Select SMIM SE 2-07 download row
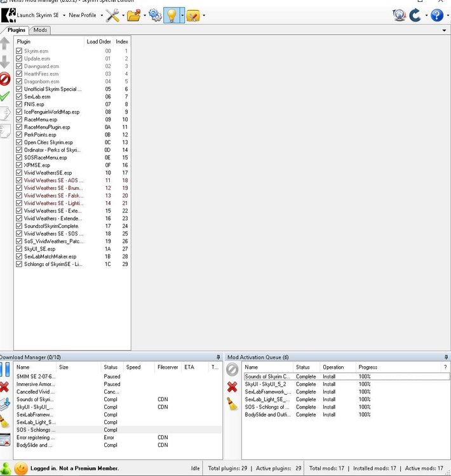The image size is (451, 476). 118,376
